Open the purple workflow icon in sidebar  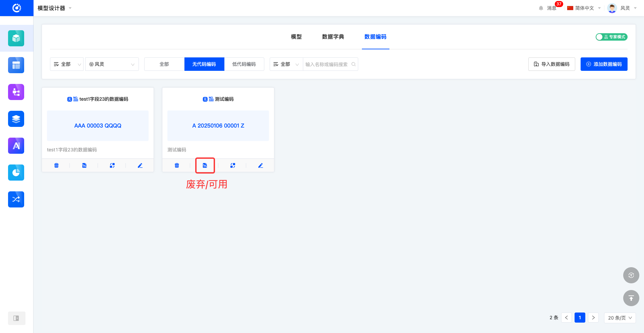coord(16,92)
